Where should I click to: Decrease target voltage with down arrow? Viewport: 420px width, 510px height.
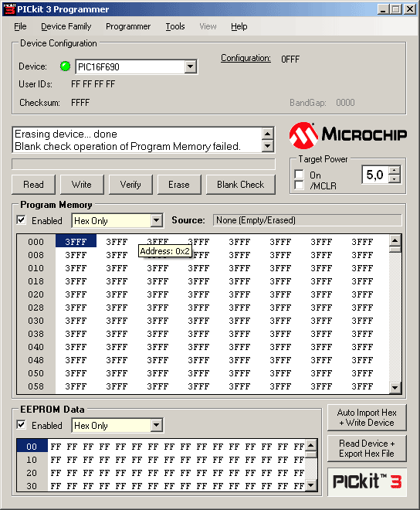(x=395, y=179)
